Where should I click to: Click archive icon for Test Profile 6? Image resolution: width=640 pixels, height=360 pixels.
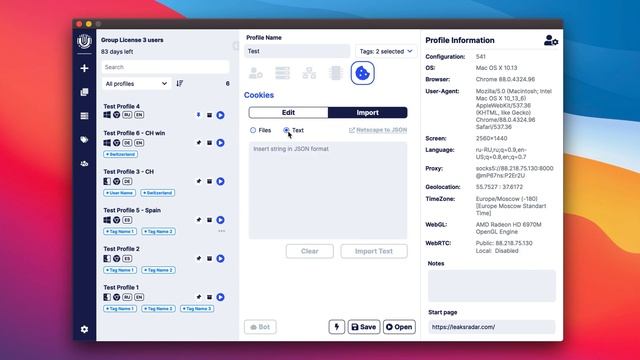[209, 143]
